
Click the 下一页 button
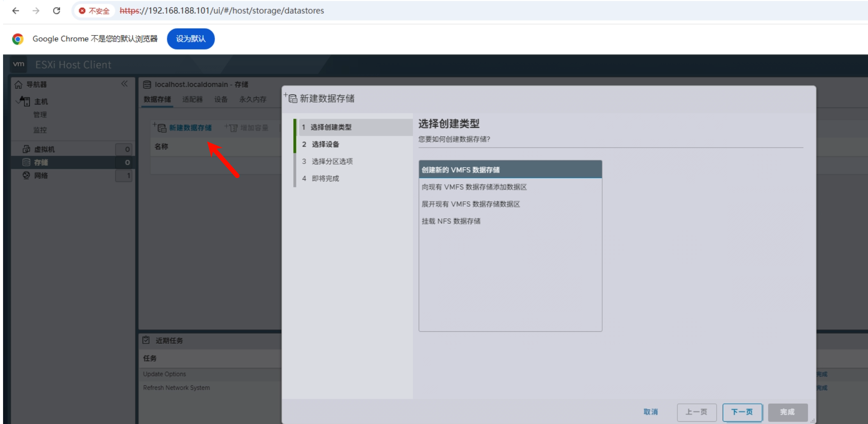742,412
